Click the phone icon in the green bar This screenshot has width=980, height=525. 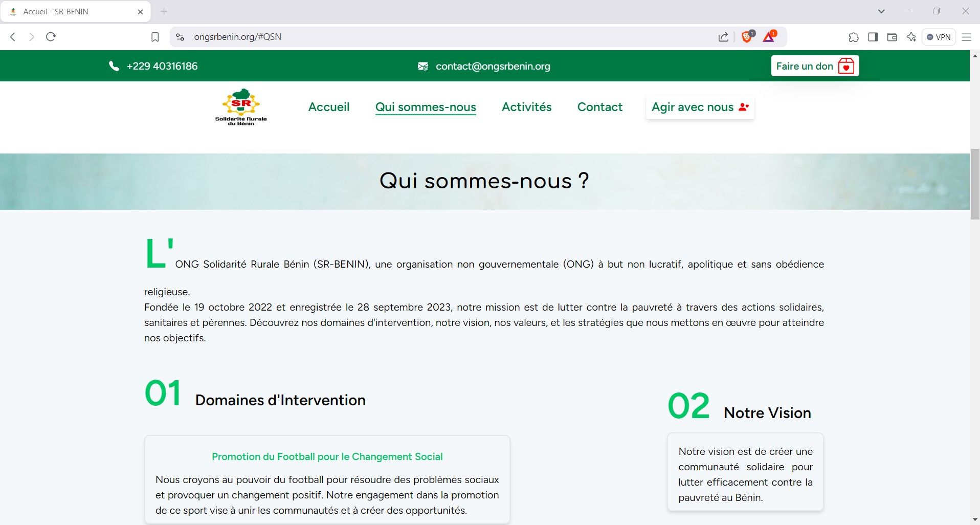coord(114,66)
